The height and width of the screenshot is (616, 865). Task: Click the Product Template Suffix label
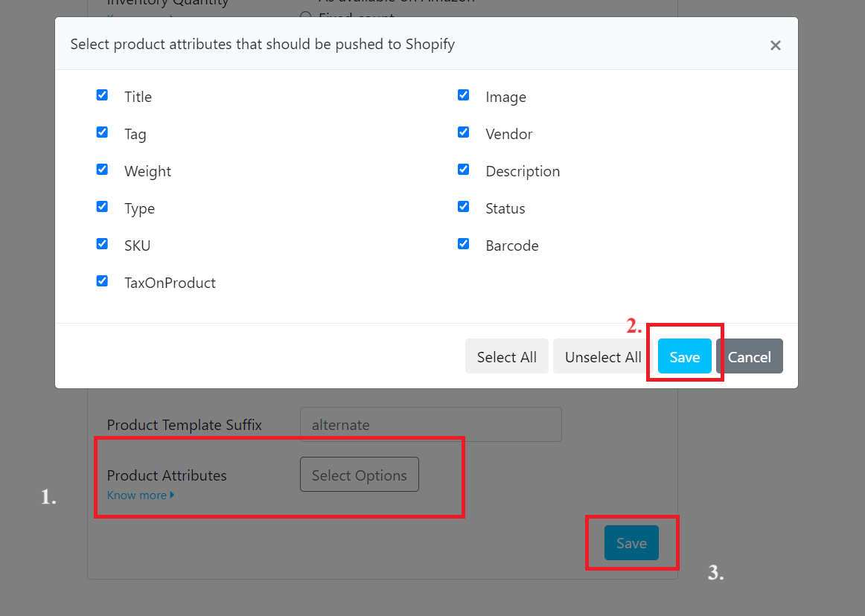185,425
